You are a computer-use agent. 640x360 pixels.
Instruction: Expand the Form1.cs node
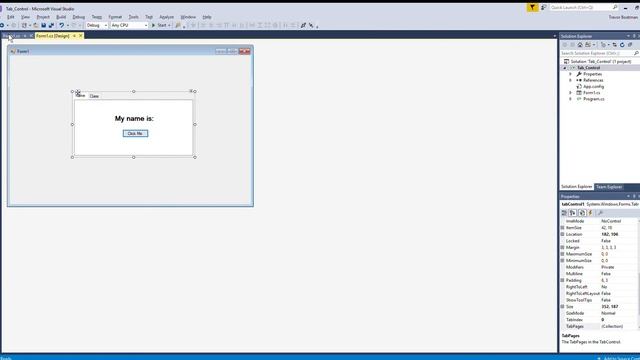(571, 93)
